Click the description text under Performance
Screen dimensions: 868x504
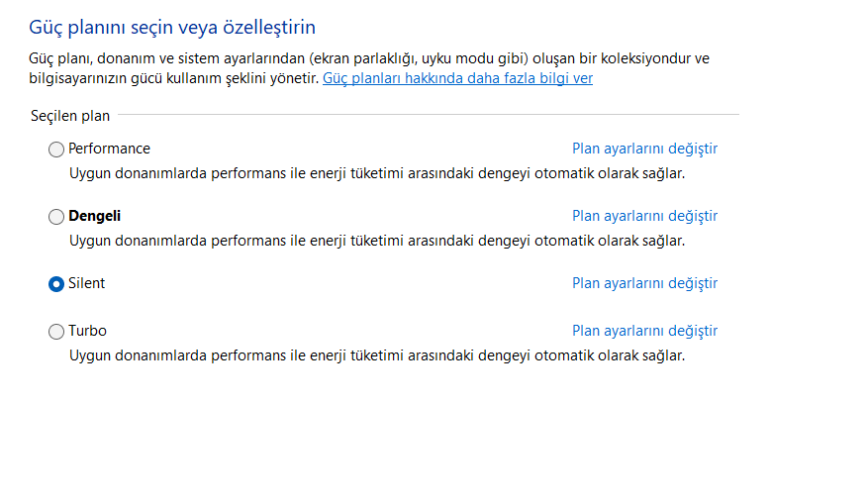376,173
